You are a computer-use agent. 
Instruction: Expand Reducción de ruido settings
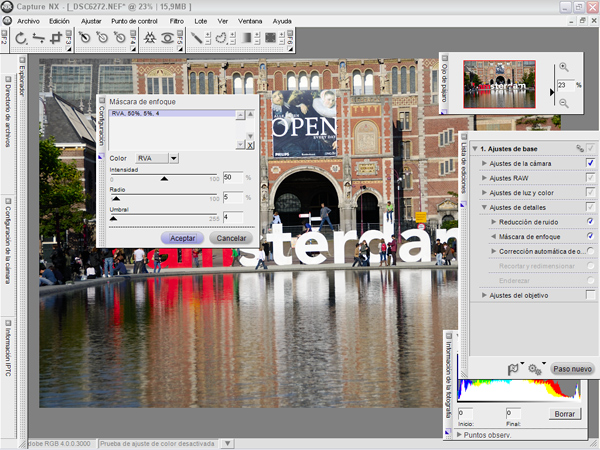coord(493,222)
